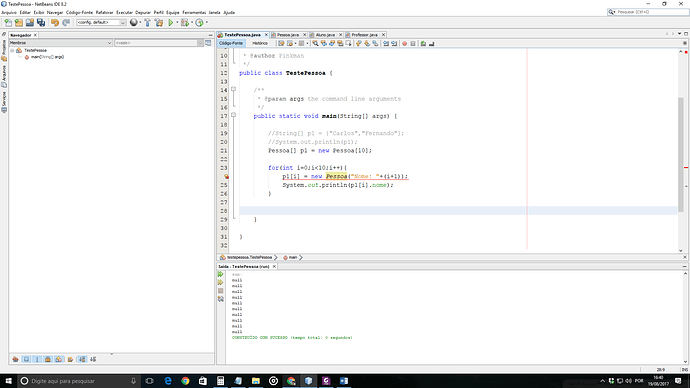Screen dimensions: 690x388
Task: Toggle the Código-Fonte source view button
Action: pos(231,44)
